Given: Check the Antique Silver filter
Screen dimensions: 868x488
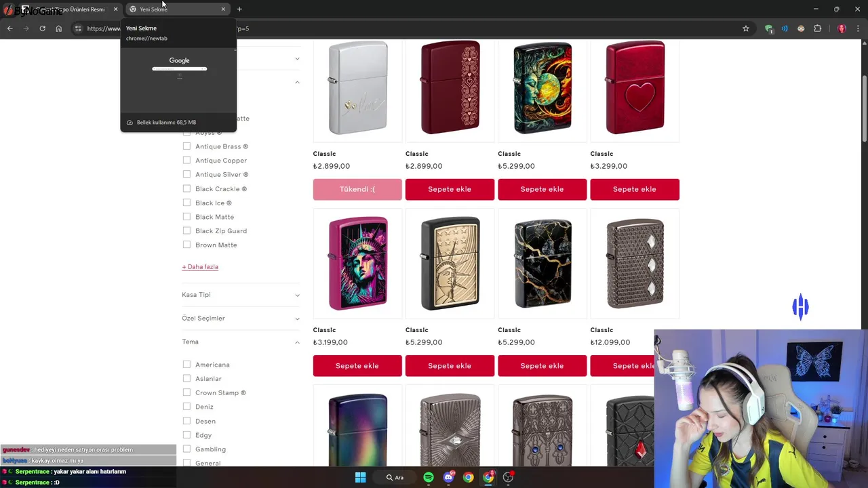Looking at the screenshot, I should [186, 174].
